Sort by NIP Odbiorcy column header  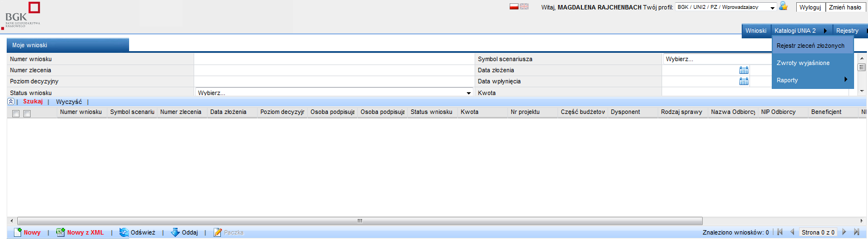tap(783, 112)
